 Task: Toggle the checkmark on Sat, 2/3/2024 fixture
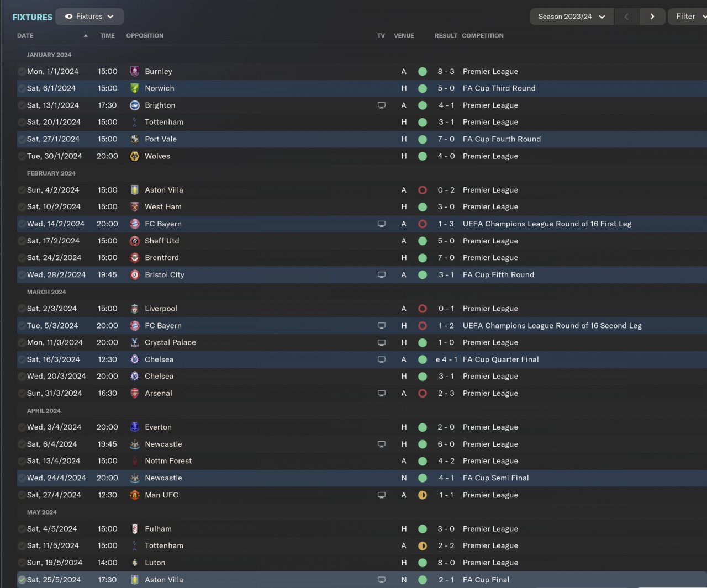click(22, 309)
